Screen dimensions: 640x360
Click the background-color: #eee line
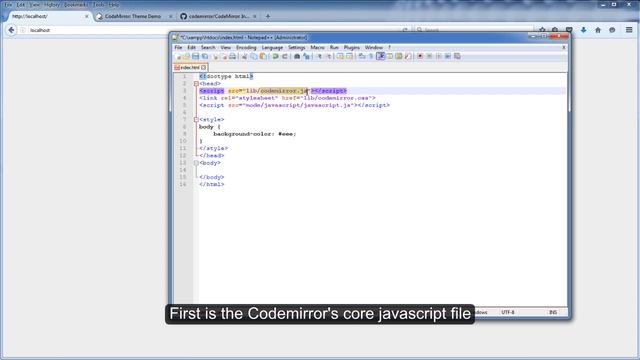(255, 134)
